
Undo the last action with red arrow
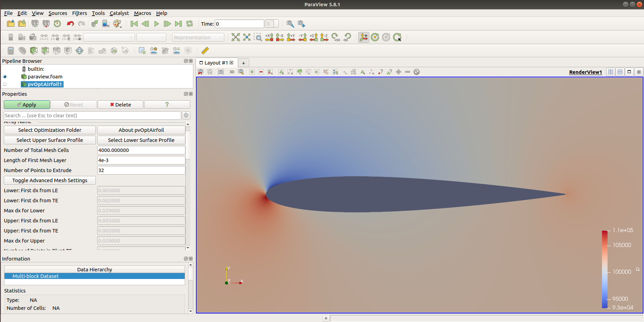(70, 24)
